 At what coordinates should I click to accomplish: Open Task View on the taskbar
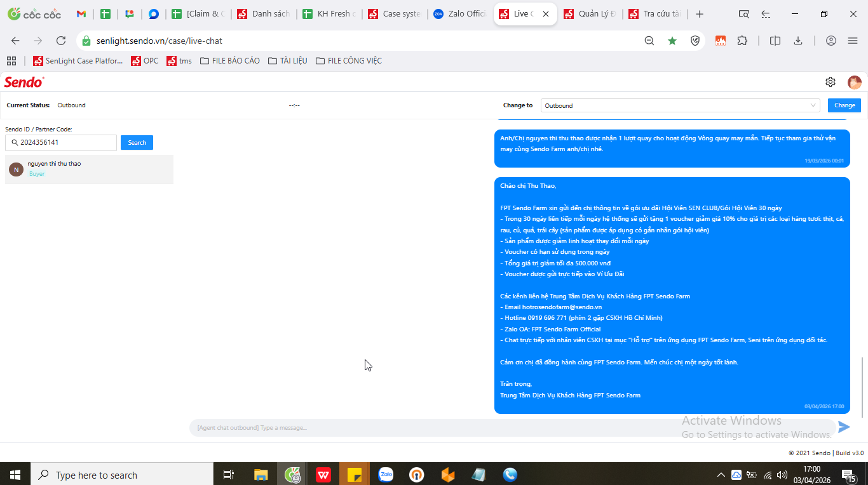click(229, 474)
